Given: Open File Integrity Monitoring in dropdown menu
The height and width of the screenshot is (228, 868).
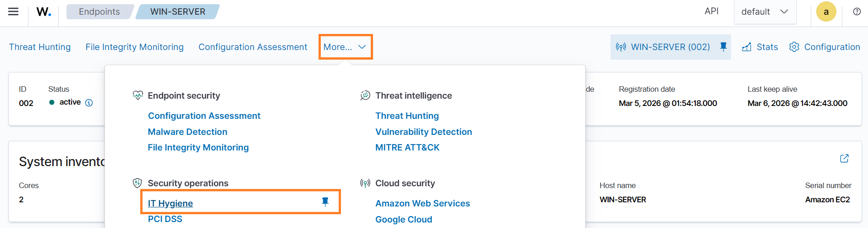Looking at the screenshot, I should [198, 147].
